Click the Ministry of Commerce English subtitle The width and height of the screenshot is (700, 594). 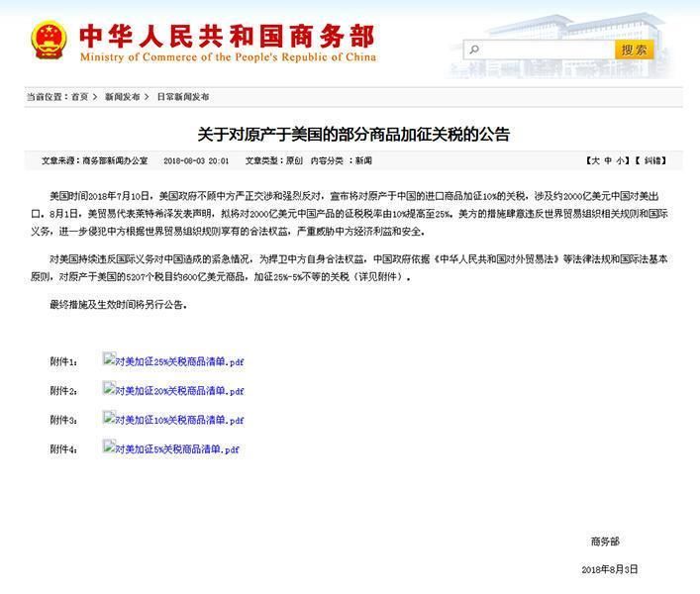pos(228,57)
